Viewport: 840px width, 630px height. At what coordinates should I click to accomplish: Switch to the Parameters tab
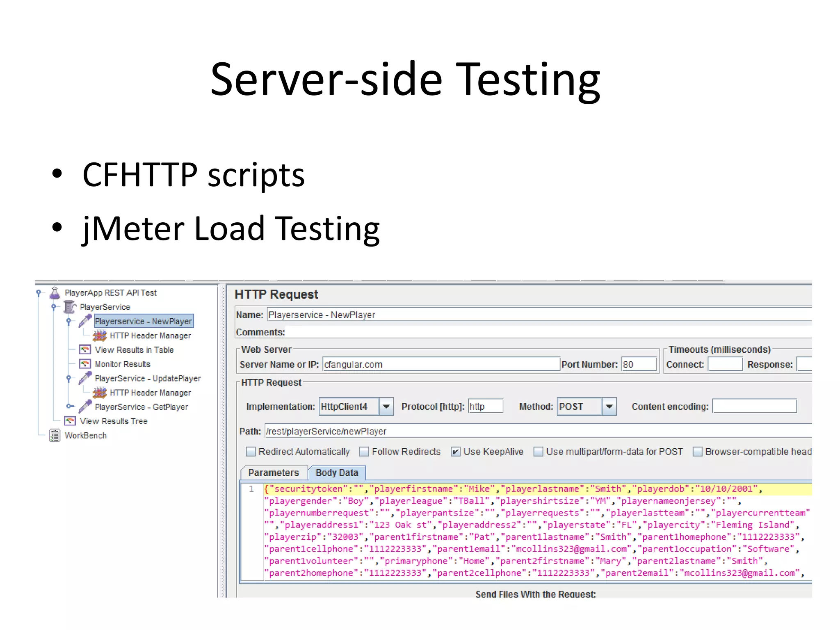pyautogui.click(x=274, y=472)
